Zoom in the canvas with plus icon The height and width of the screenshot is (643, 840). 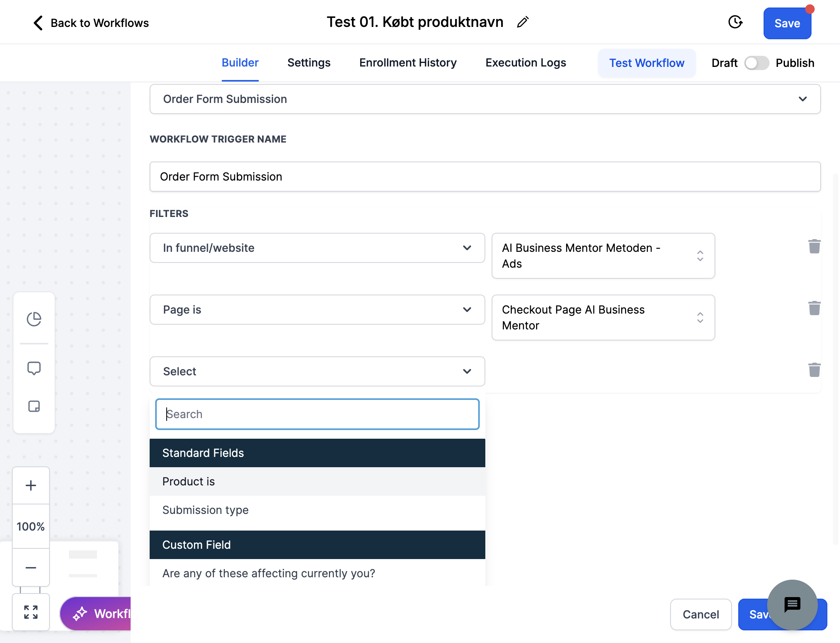(31, 485)
